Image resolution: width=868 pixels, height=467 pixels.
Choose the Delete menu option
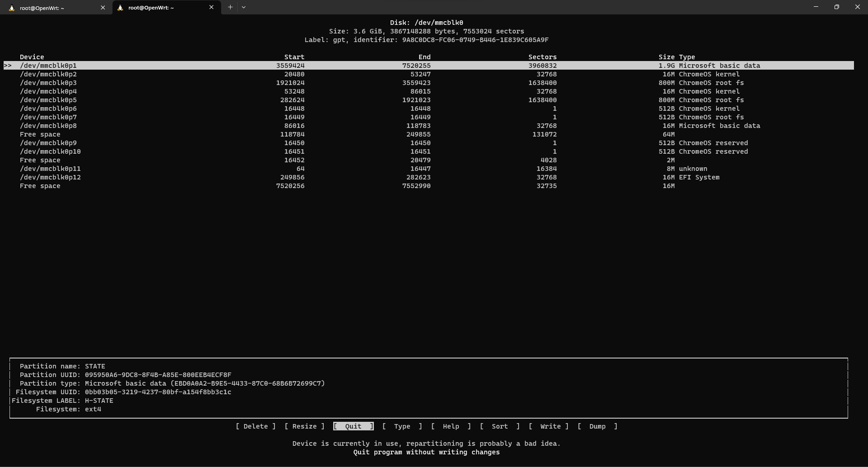tap(255, 426)
